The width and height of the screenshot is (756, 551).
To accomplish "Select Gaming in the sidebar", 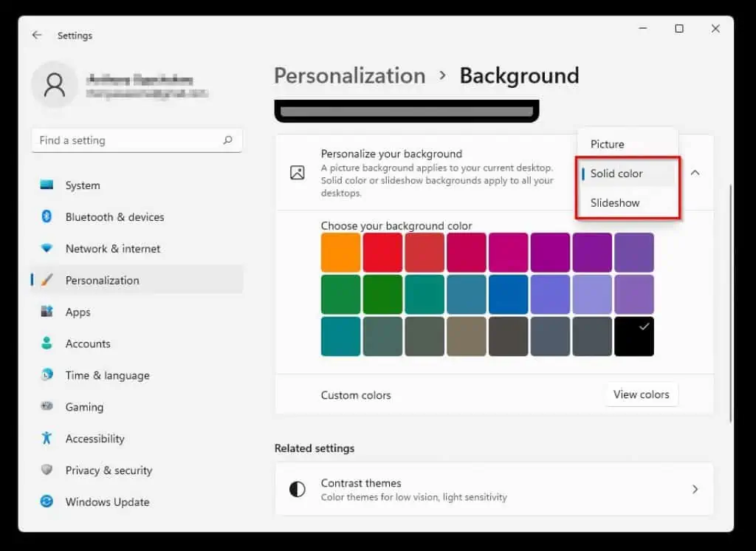I will (85, 407).
